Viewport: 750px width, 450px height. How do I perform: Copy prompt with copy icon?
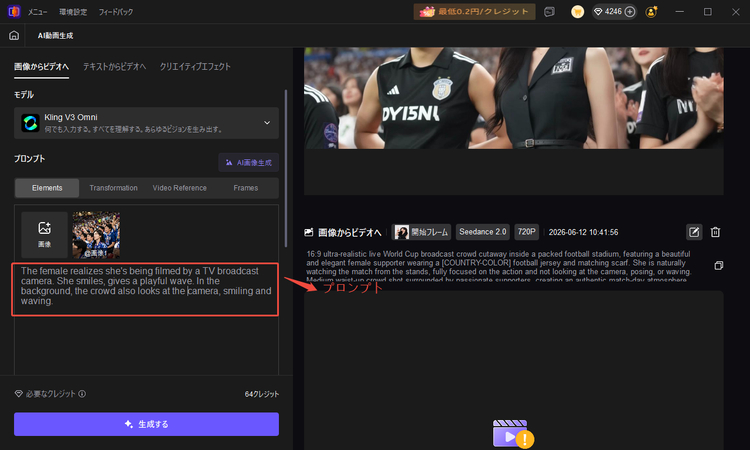pyautogui.click(x=718, y=265)
